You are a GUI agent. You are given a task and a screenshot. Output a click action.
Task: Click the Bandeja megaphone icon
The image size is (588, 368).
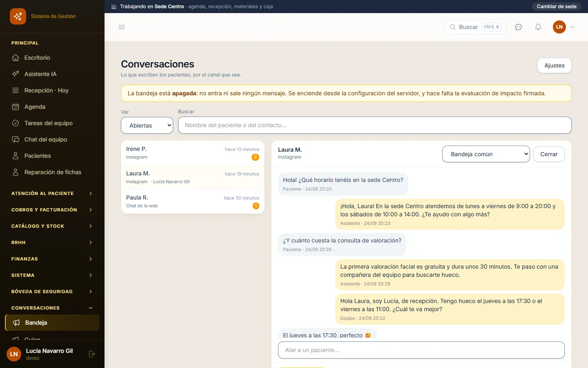(x=16, y=323)
